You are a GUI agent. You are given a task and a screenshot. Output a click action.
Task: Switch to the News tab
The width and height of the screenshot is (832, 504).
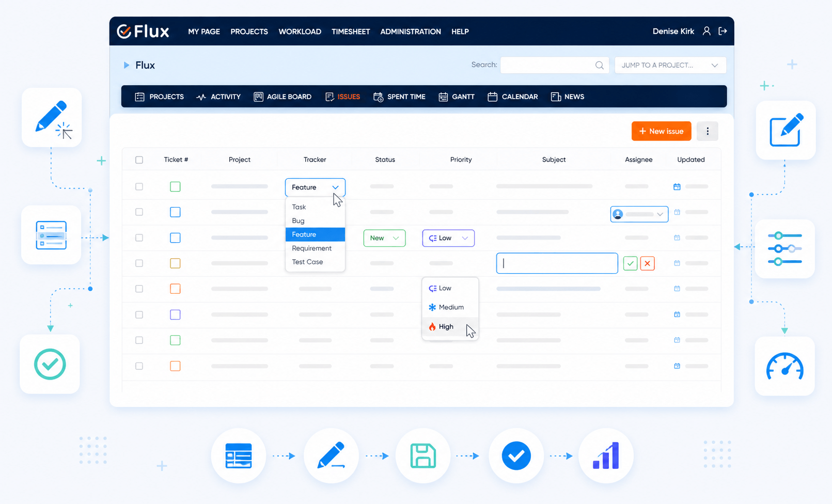[x=568, y=97]
